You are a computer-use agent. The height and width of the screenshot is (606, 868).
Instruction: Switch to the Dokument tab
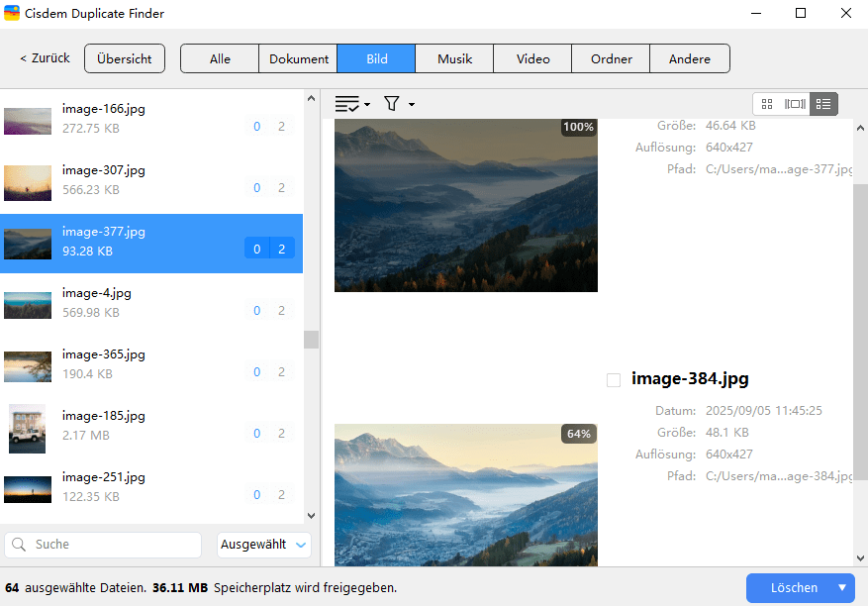coord(299,59)
